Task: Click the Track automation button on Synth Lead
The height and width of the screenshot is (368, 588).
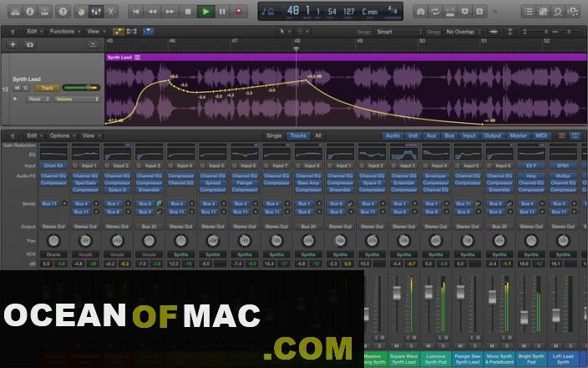Action: coord(48,88)
